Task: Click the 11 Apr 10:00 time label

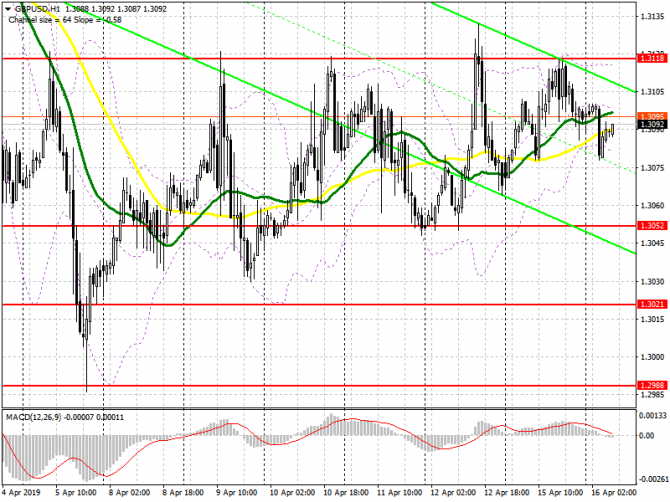Action: point(400,493)
